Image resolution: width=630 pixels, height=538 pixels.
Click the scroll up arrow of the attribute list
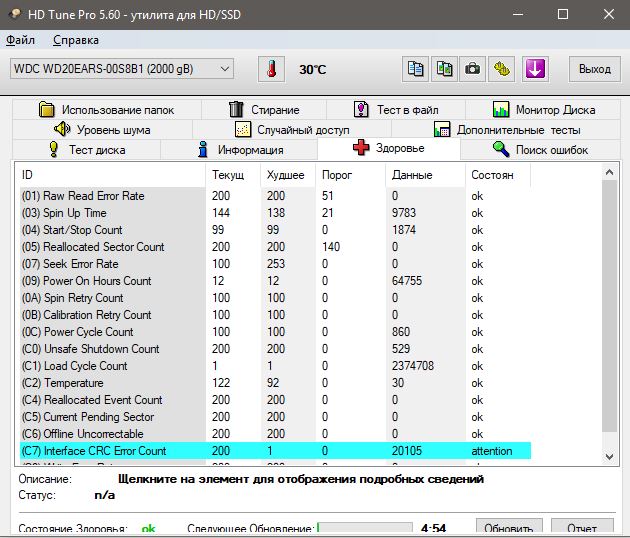tap(609, 172)
